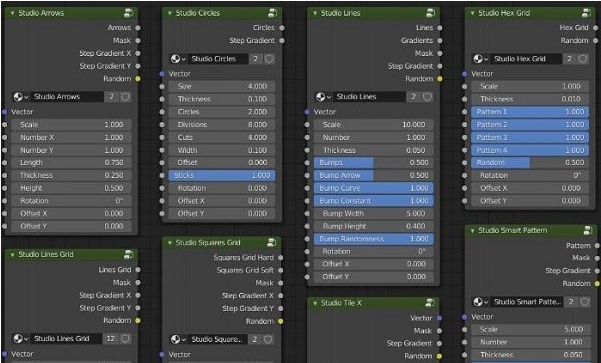Click the Length 0.750 field in Studio Arrows
The height and width of the screenshot is (363, 601).
tap(71, 163)
